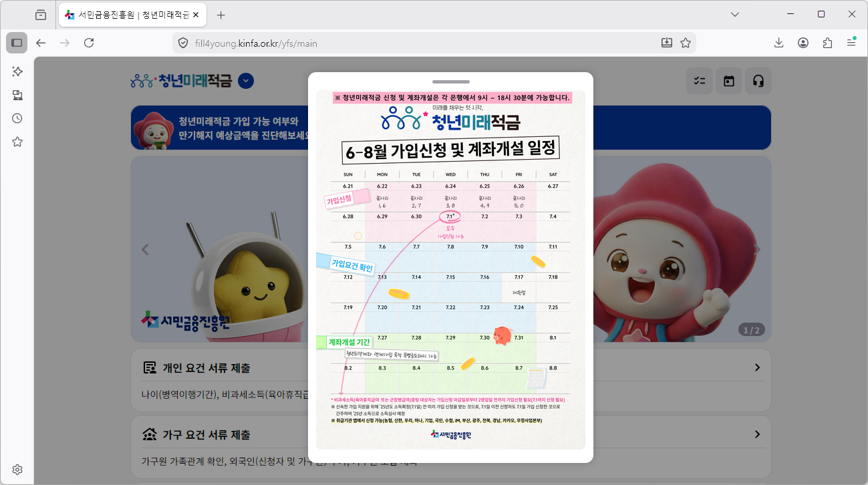This screenshot has height=485, width=868.
Task: Click the 청년미래적금 site logo
Action: [181, 81]
